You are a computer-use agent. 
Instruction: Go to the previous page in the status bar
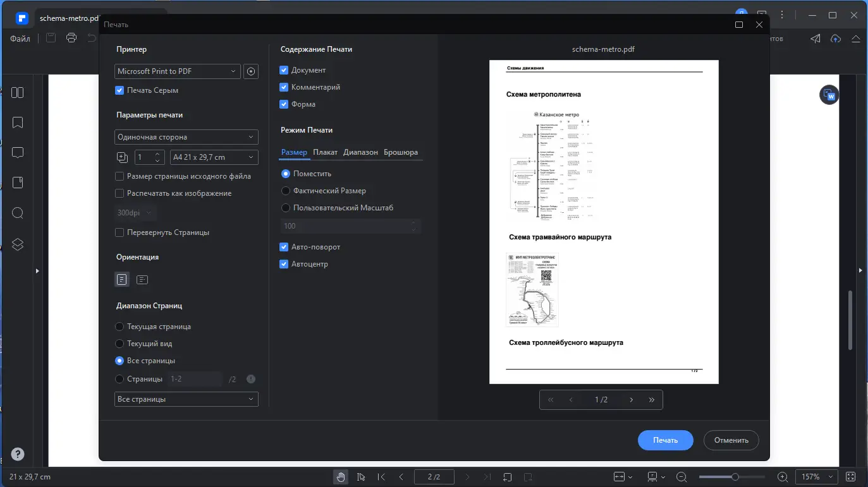(401, 477)
